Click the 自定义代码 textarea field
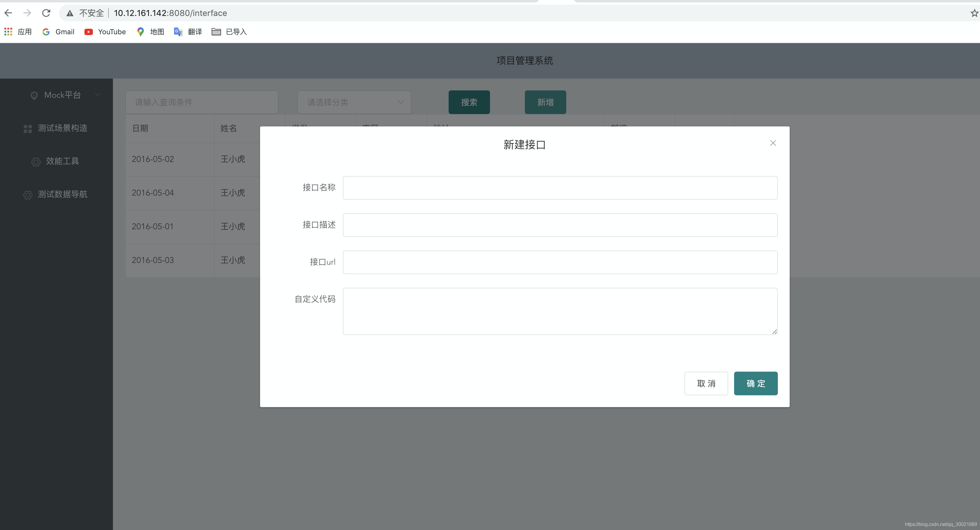This screenshot has height=530, width=980. 560,311
